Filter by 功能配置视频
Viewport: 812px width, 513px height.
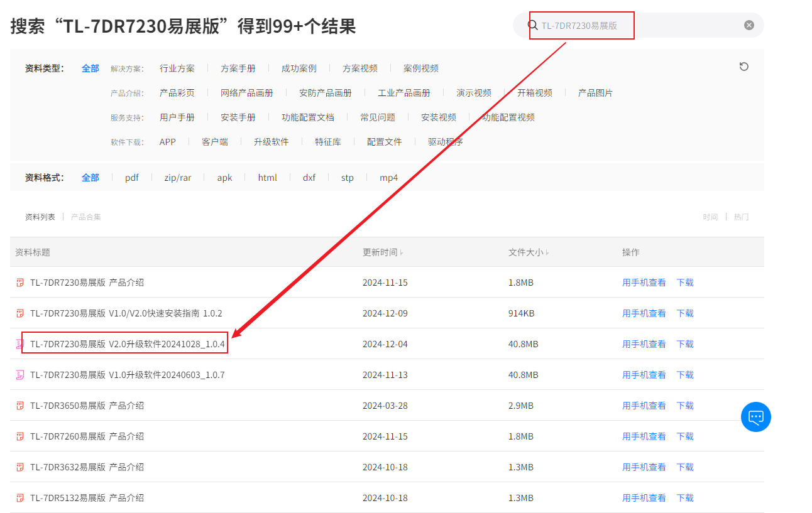coord(508,117)
